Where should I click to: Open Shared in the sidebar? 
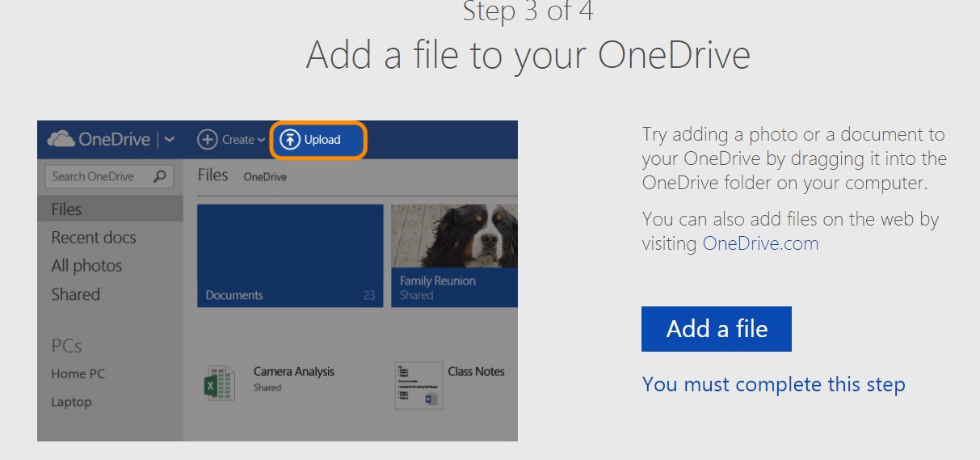click(76, 294)
